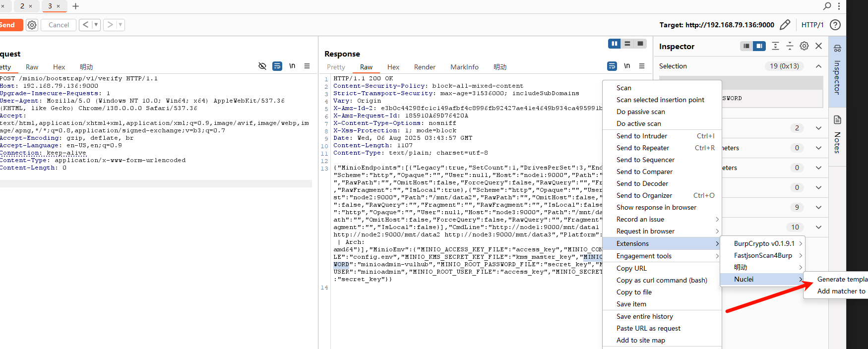Expand the Inspector row with count 10
This screenshot has width=868, height=349.
(818, 227)
